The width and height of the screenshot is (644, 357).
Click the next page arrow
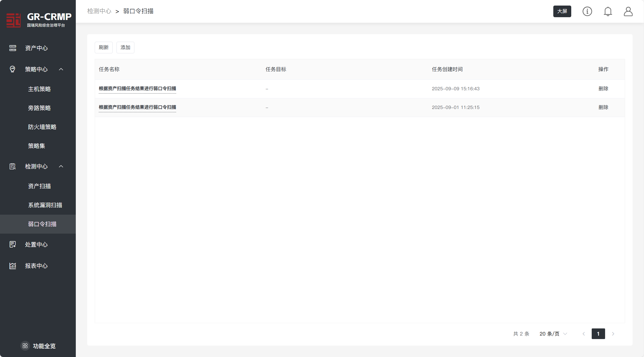pos(613,334)
